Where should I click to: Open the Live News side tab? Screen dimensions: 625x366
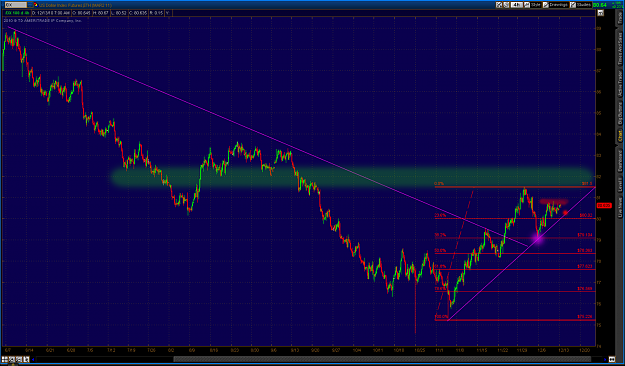(620, 206)
